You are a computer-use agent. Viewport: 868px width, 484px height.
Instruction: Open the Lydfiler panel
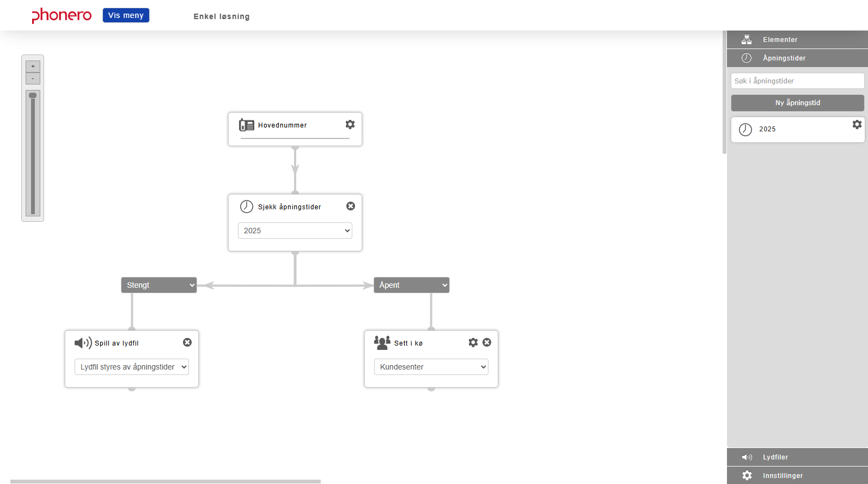click(797, 457)
